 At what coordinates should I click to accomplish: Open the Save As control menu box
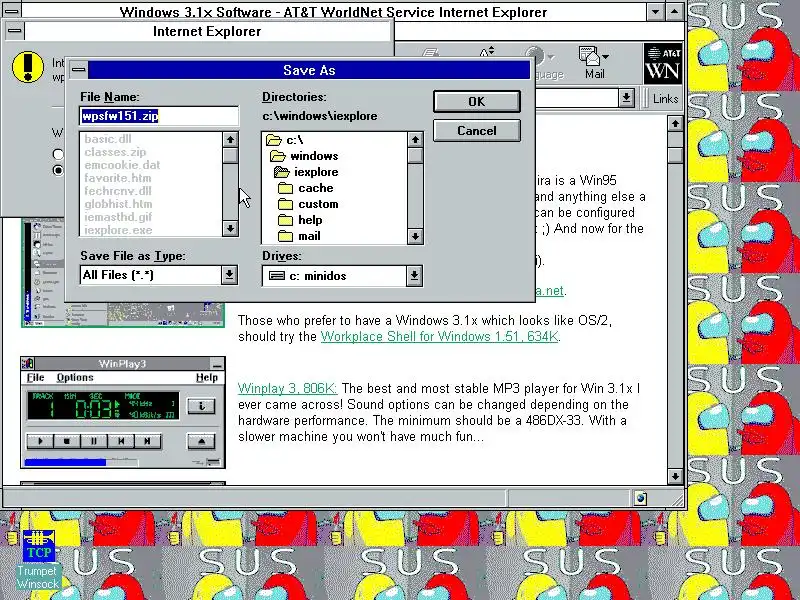click(79, 70)
